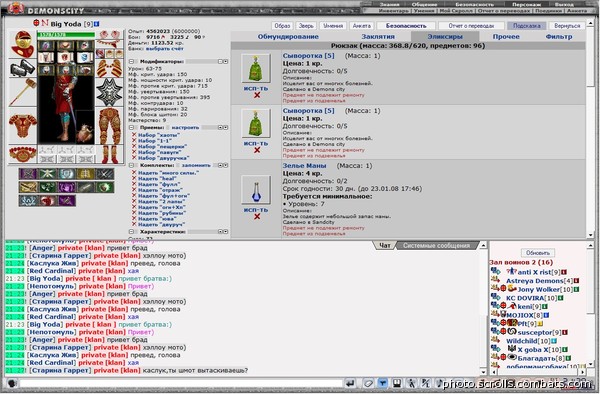Select the equipped red gloves slot
This screenshot has width=600, height=394.
coord(109,68)
